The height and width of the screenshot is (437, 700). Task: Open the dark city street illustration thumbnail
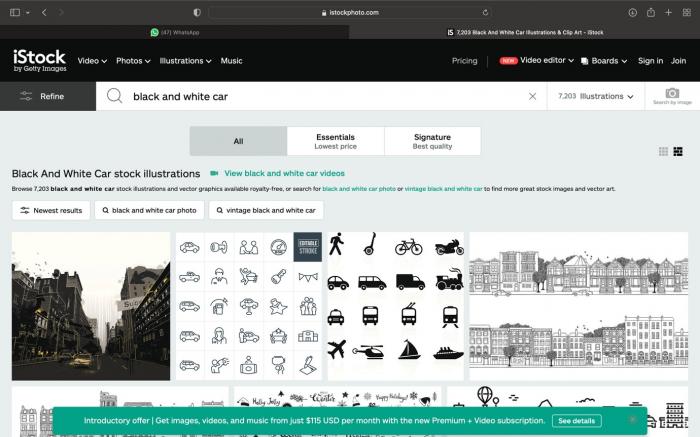pyautogui.click(x=91, y=306)
